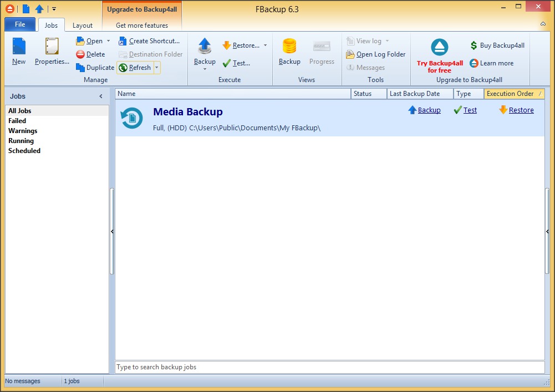Image resolution: width=555 pixels, height=392 pixels.
Task: Open Log Folder from Tools group
Action: click(x=375, y=54)
